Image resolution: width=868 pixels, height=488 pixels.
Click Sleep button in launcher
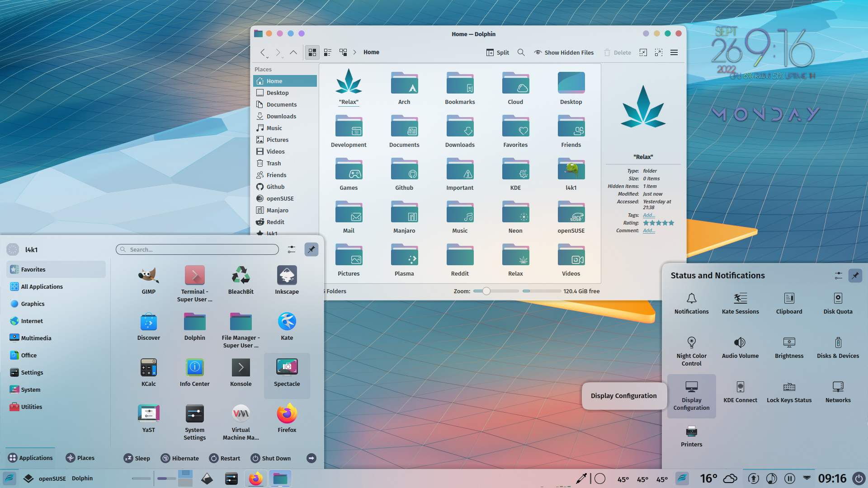coord(137,458)
